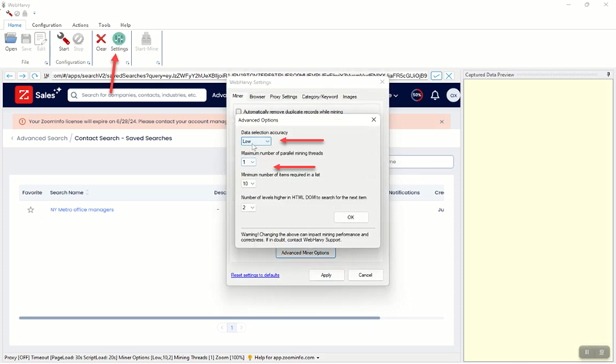Click the 50% progress circle icon

pos(417,95)
